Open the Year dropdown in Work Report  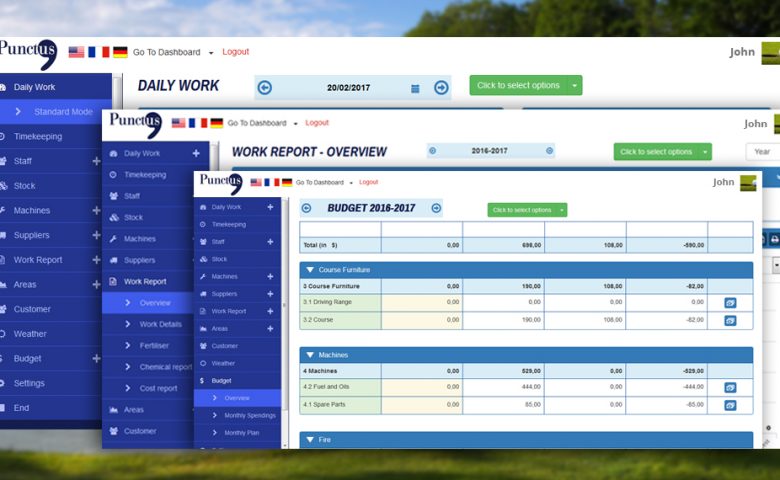click(x=762, y=152)
